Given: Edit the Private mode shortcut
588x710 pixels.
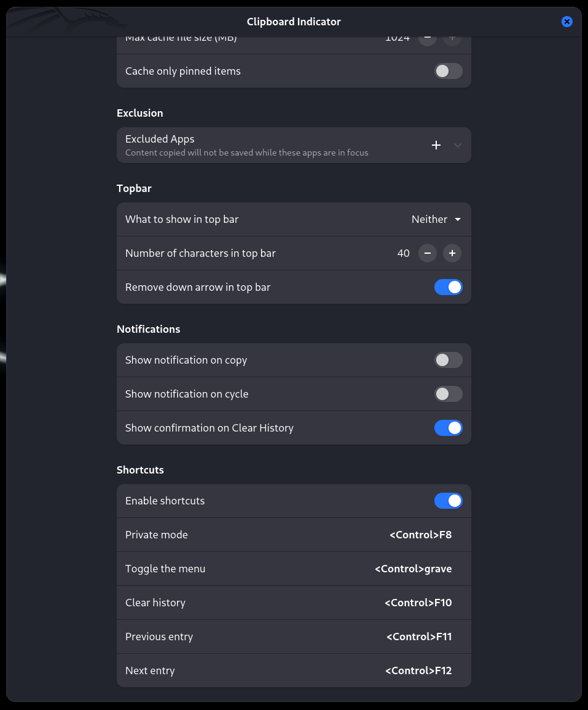Looking at the screenshot, I should [420, 535].
